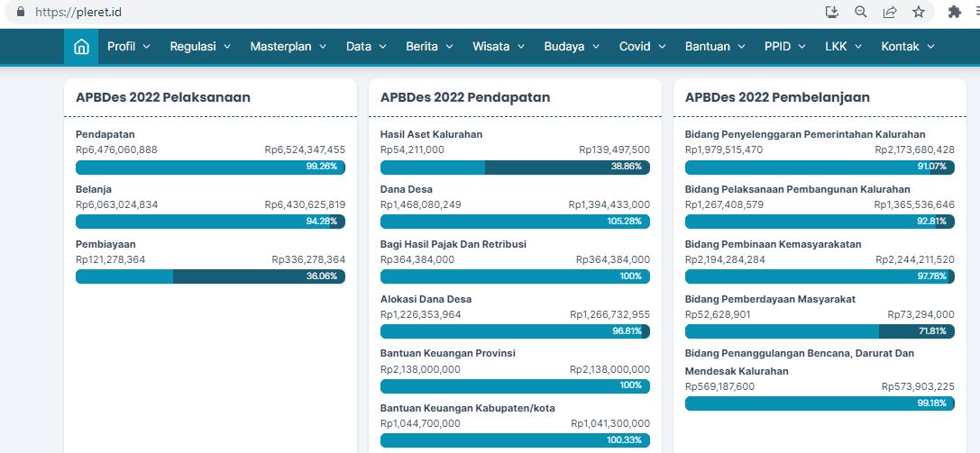Open the browser extensions puzzle icon
Screen dimensions: 980x453
[x=955, y=12]
